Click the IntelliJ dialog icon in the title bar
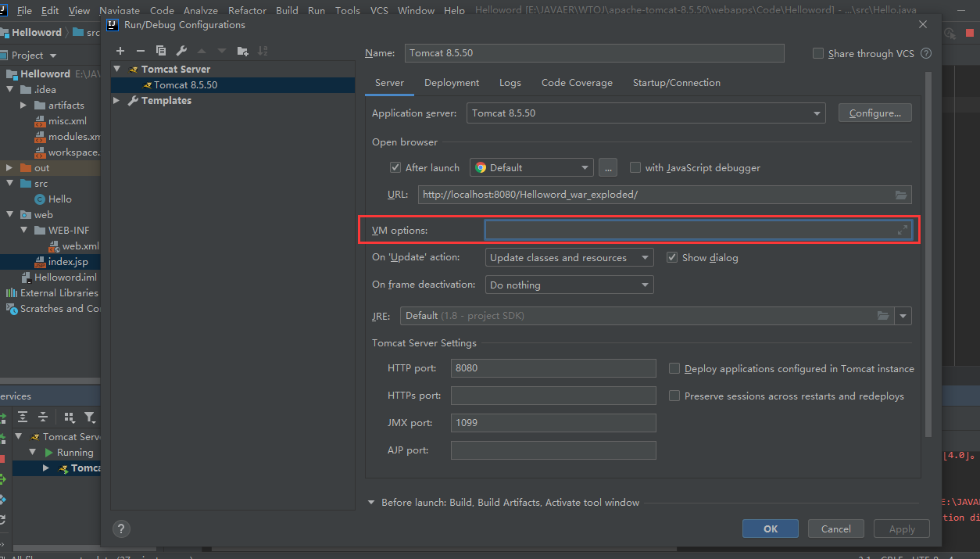Screen dimensions: 980x559 tap(113, 24)
